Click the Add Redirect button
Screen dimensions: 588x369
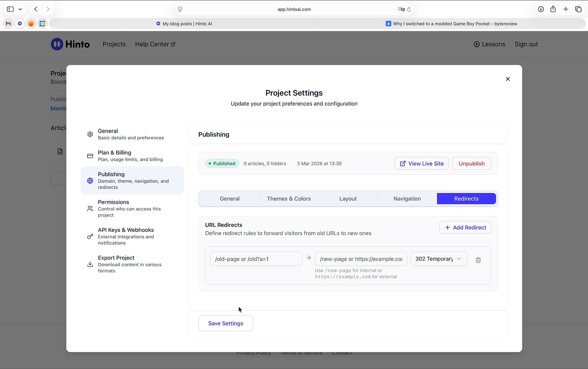click(465, 228)
